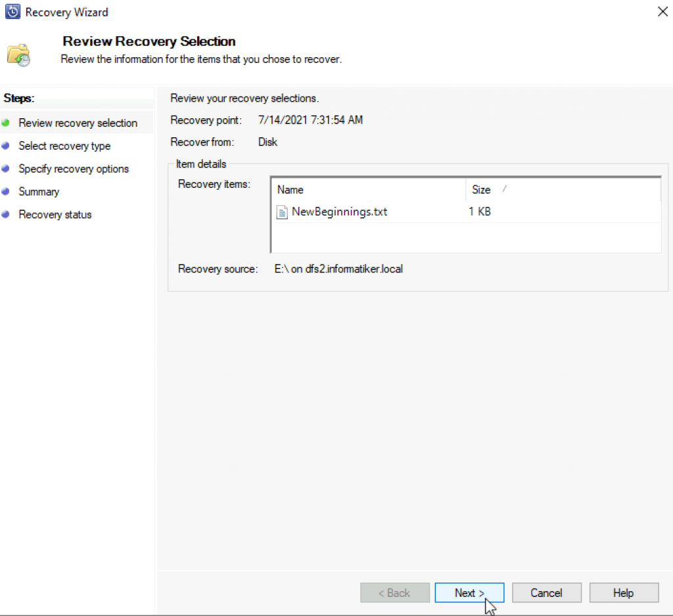Click the bullet beside Select recovery type
Viewport: 673px width, 616px height.
coord(5,145)
